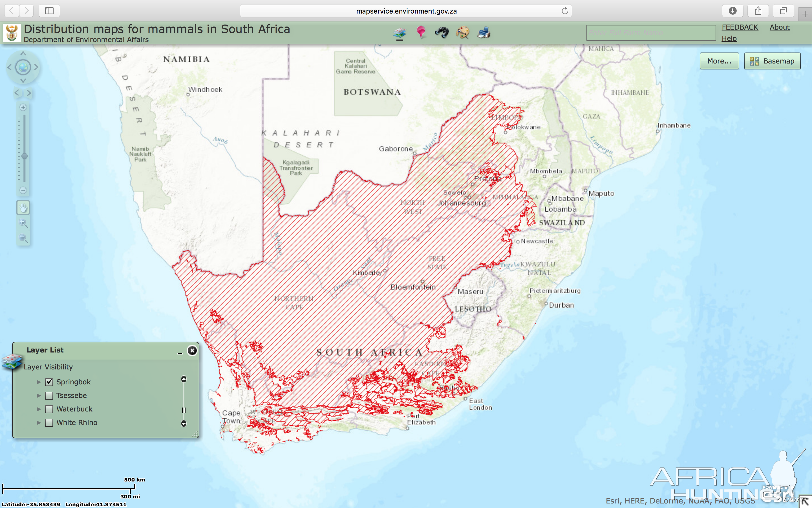The height and width of the screenshot is (508, 812).
Task: Expand the Springbok layer tree
Action: [39, 382]
